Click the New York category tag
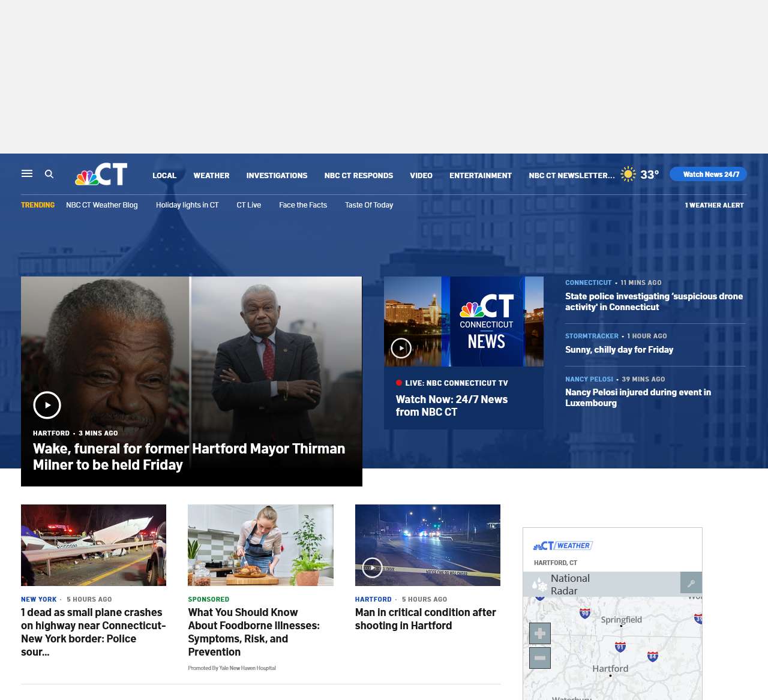 (x=39, y=599)
